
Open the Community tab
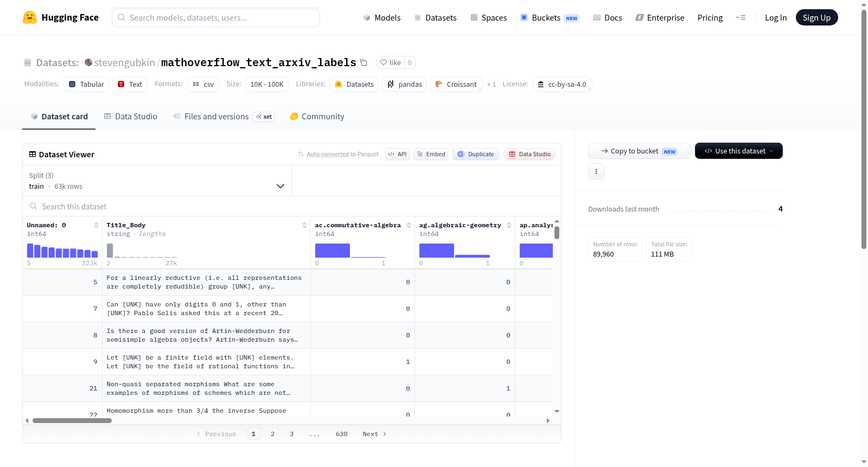317,117
